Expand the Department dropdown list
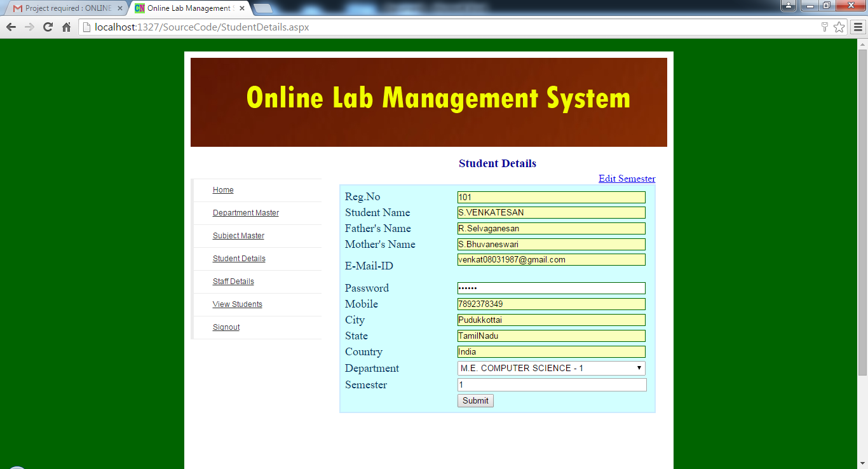 (551, 369)
